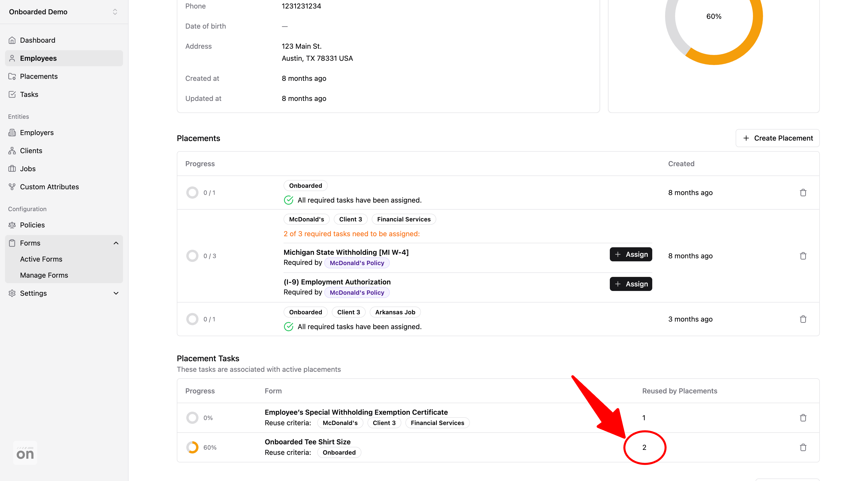Click the onboarded logo at bottom left
The image size is (868, 481).
[x=25, y=453]
